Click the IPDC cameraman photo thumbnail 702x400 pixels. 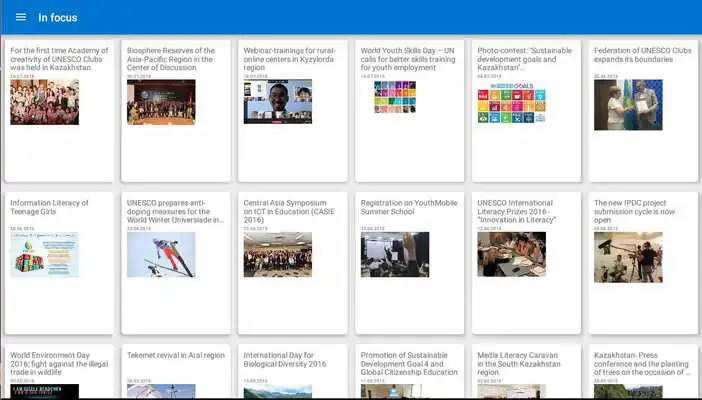628,257
